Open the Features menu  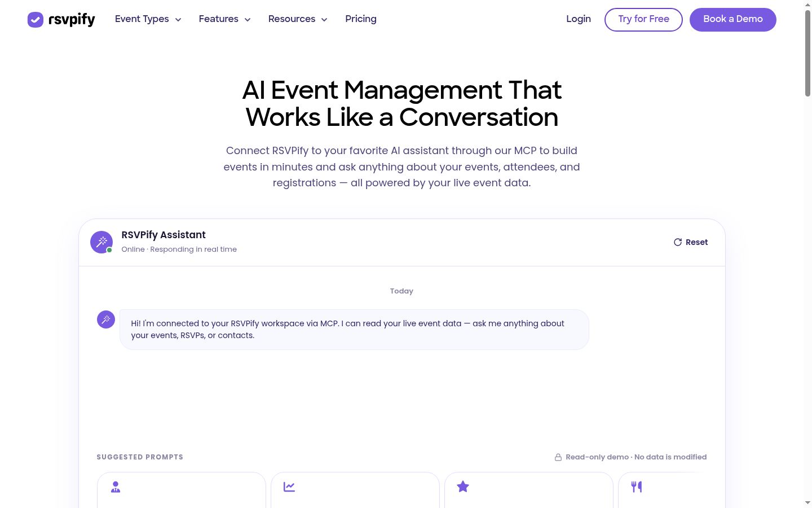225,19
